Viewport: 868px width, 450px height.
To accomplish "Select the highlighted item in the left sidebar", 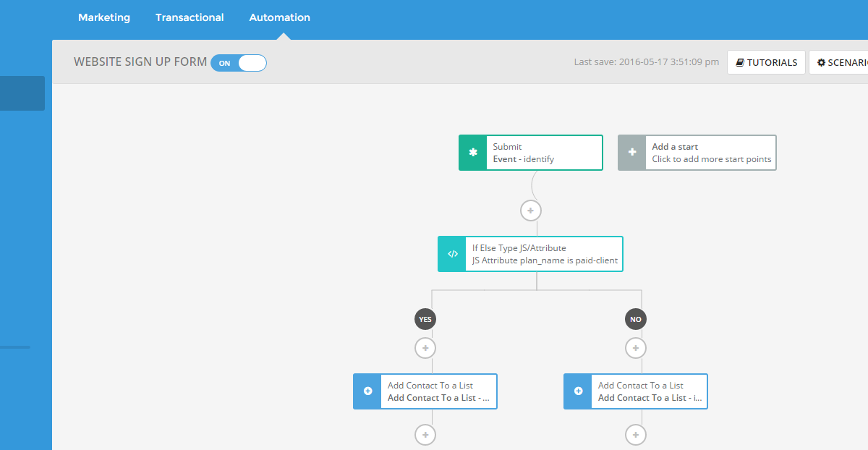I will (x=22, y=93).
